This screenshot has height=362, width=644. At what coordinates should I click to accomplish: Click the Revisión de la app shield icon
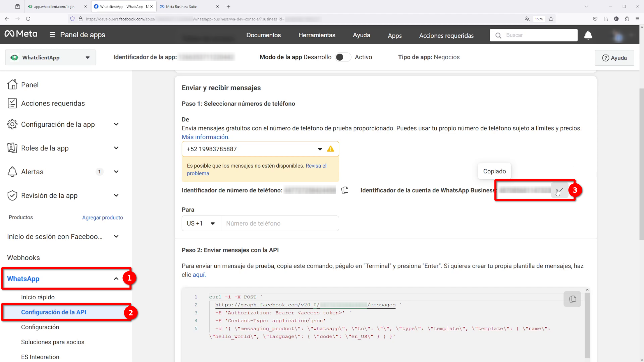pos(12,195)
